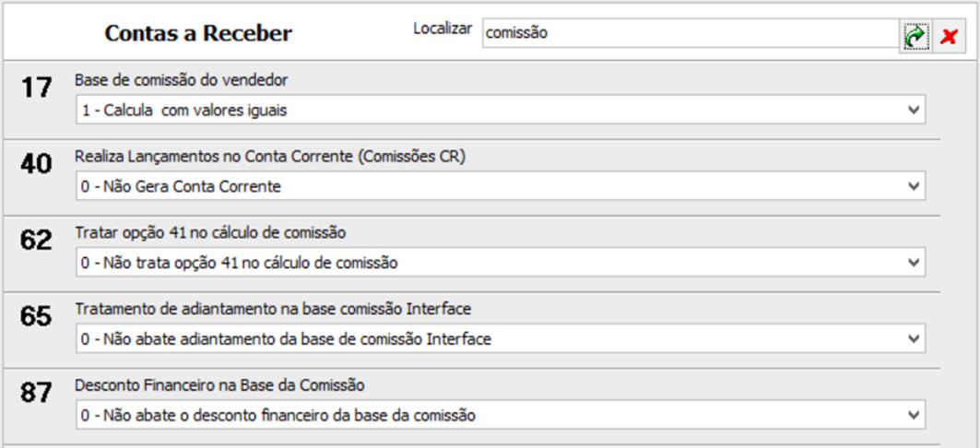Select parameter number 40
Screen dimensions: 980x448
36,164
